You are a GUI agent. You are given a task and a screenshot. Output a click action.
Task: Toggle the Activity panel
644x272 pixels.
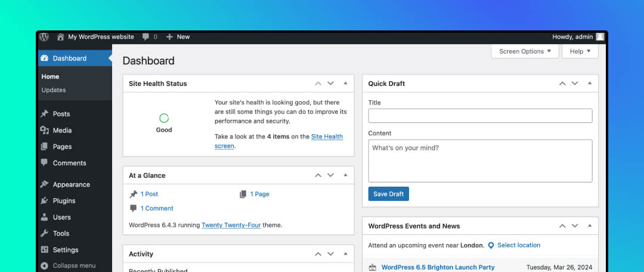345,254
